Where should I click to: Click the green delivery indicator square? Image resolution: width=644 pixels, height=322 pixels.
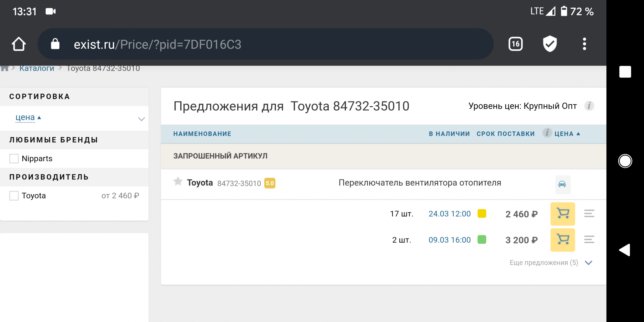click(482, 240)
